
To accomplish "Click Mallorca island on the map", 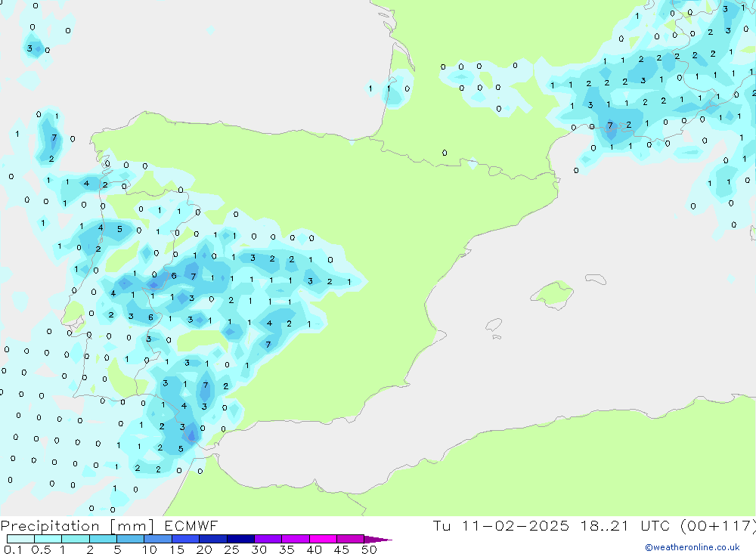I will point(552,294).
